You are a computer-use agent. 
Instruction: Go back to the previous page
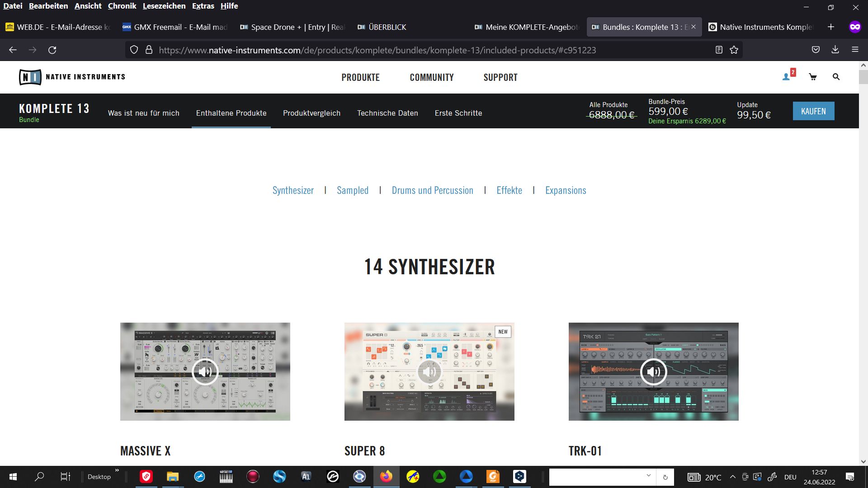(x=13, y=50)
